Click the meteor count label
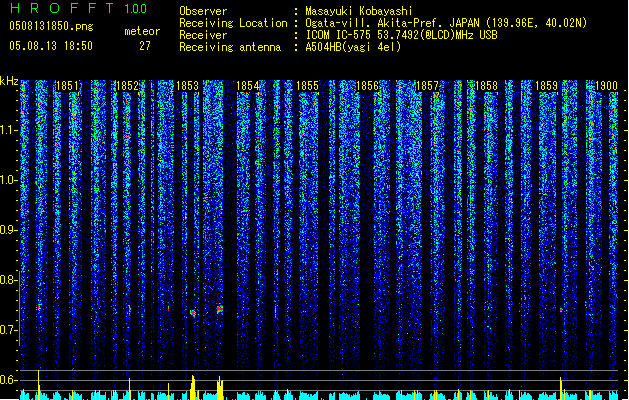Image resolution: width=629 pixels, height=400 pixels. point(142,31)
